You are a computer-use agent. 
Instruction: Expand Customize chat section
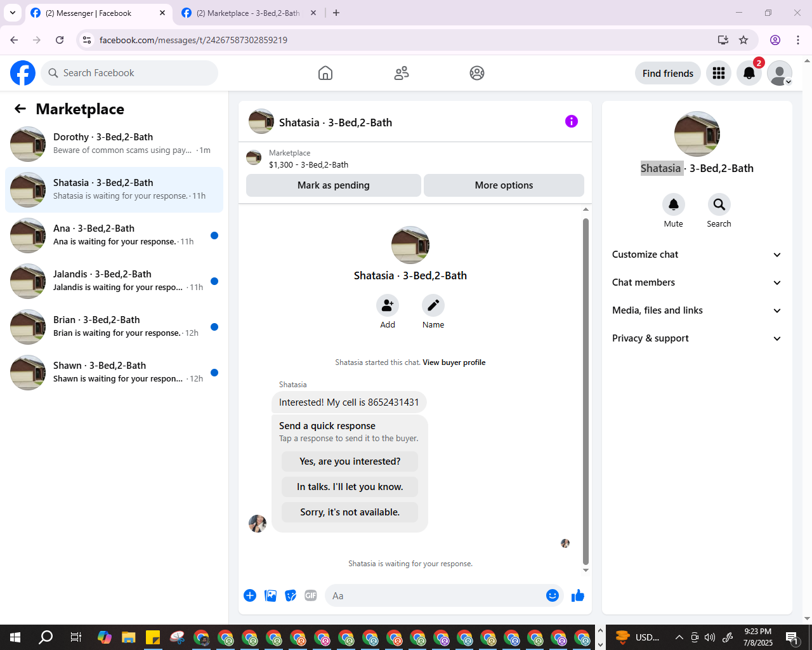[697, 255]
